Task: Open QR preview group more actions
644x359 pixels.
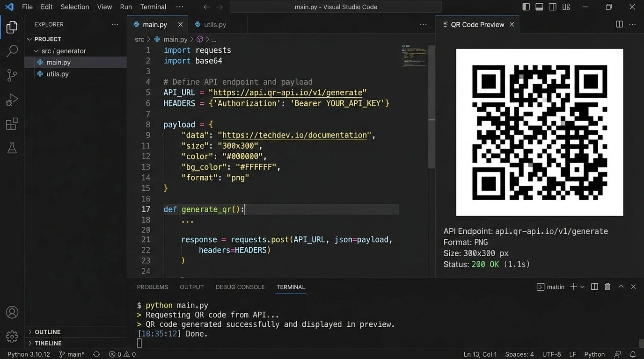Action: point(633,24)
